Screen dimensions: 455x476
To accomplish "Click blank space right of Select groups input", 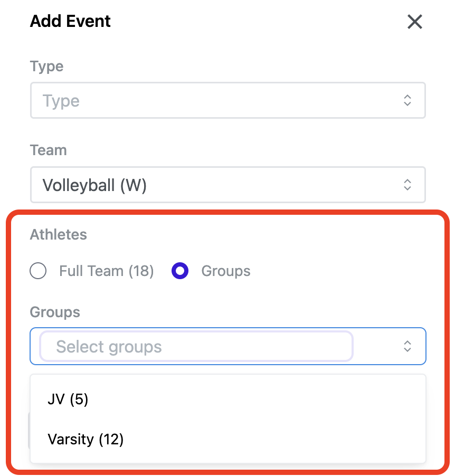I will tap(376, 347).
